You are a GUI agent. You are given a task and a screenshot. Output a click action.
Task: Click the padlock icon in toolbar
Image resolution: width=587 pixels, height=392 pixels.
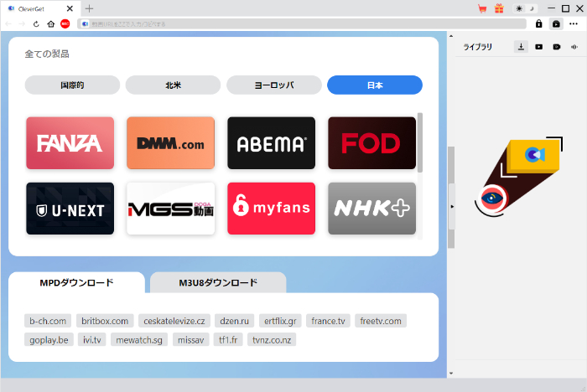pos(538,24)
